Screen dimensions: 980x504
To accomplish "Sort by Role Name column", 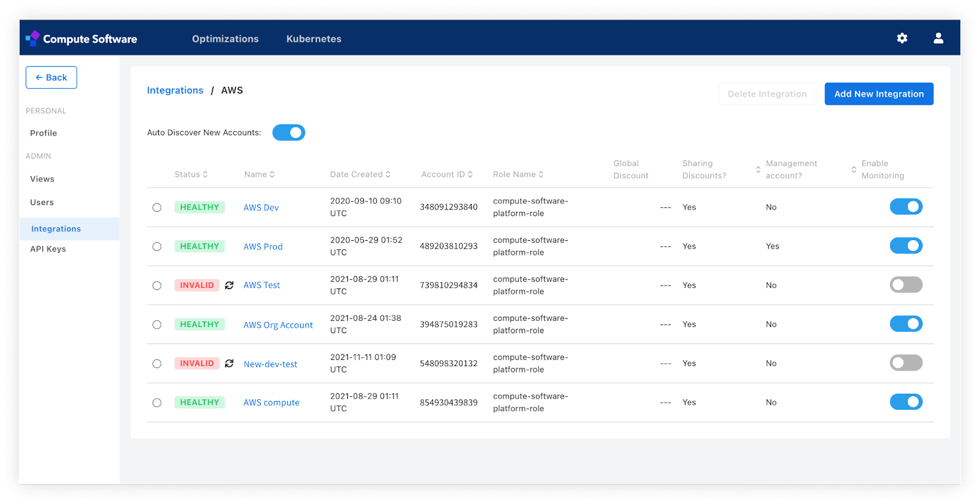I will point(518,175).
